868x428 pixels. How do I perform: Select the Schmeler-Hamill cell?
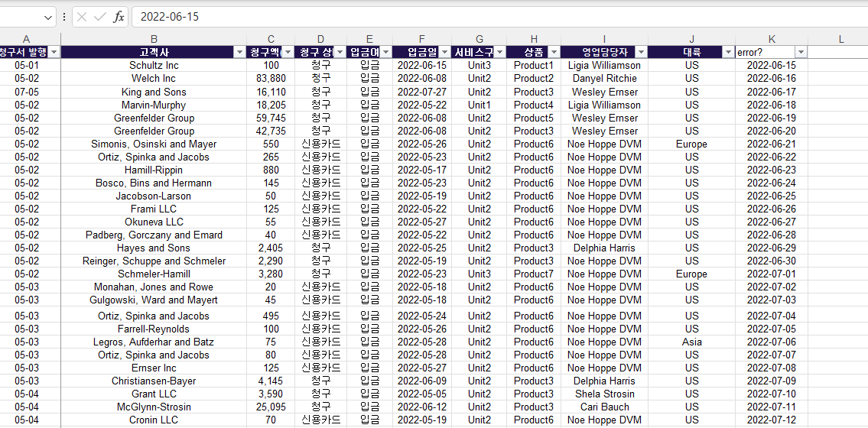(154, 274)
